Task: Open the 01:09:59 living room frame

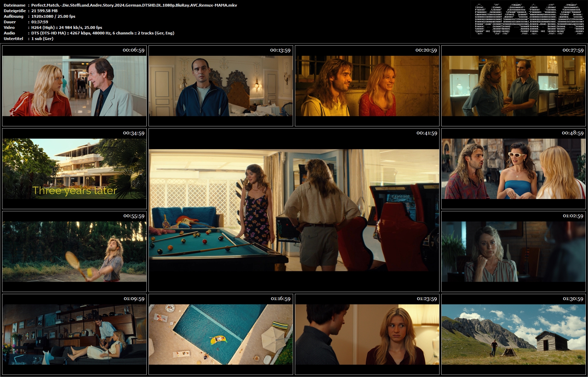Action: [x=74, y=334]
